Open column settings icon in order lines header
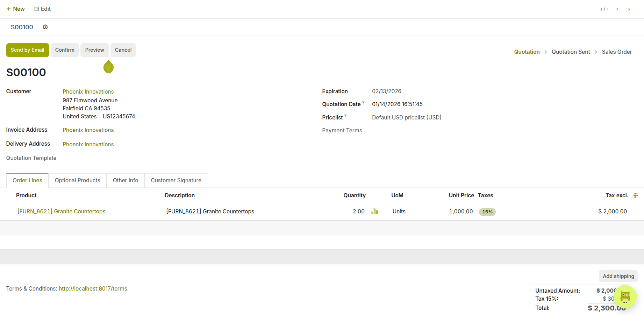The image size is (644, 315). coord(636,196)
